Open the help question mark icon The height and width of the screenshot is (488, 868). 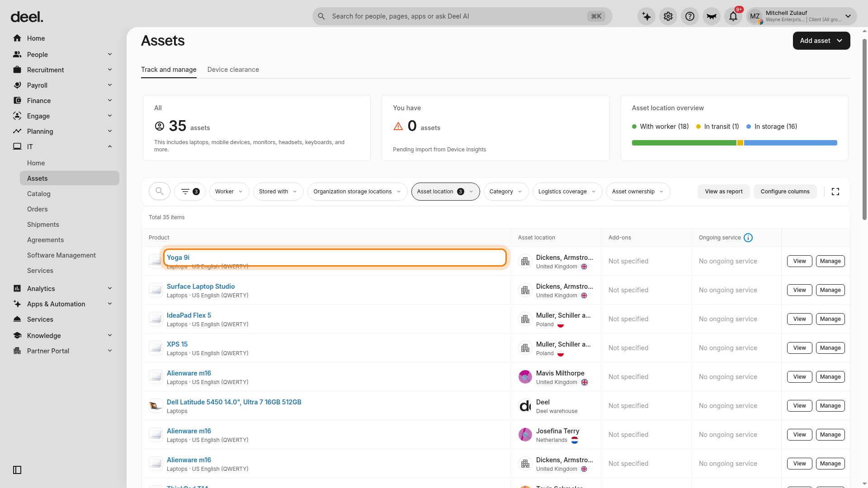[x=690, y=16]
